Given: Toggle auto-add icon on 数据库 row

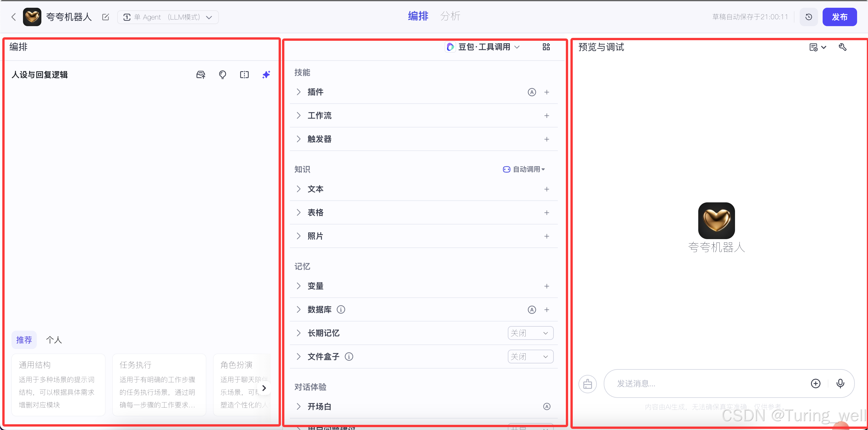Looking at the screenshot, I should [531, 309].
